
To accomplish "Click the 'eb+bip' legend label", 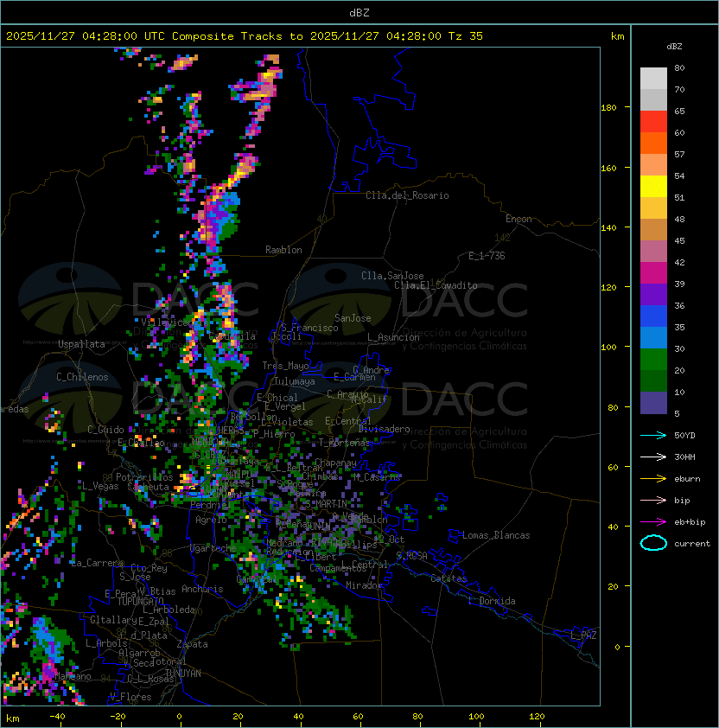I will coord(690,522).
